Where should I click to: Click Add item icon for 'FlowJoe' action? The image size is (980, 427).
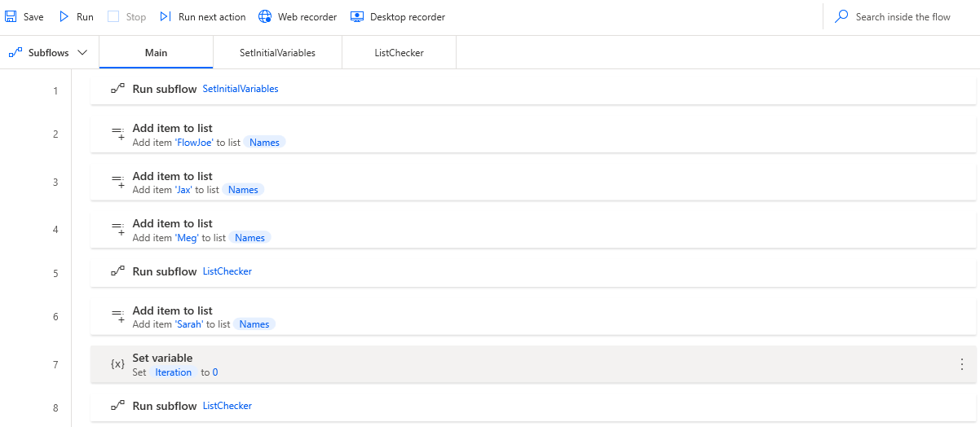click(x=117, y=134)
